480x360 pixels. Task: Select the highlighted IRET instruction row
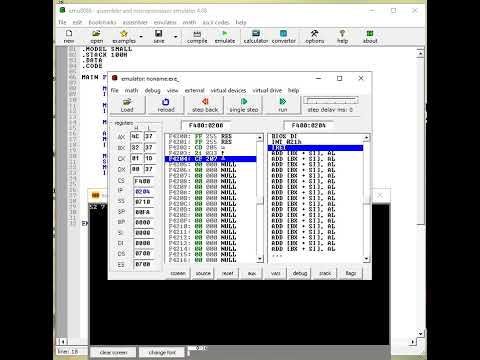click(315, 148)
